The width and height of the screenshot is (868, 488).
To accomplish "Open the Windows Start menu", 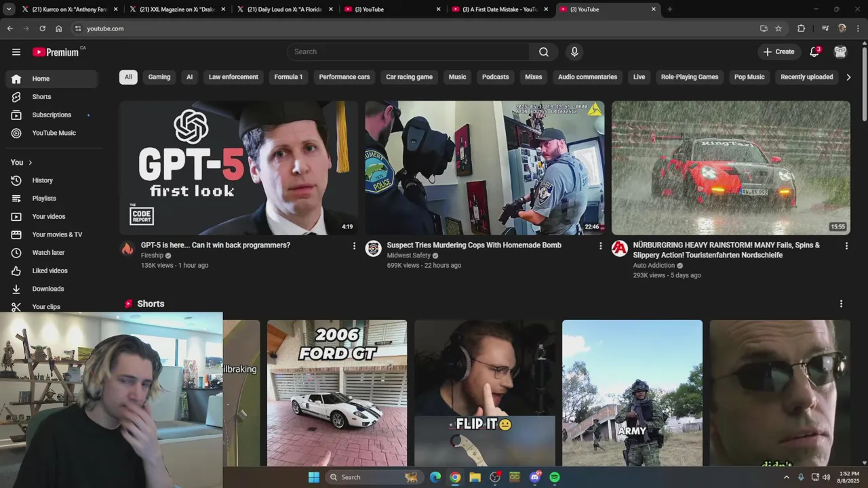I will click(x=314, y=477).
